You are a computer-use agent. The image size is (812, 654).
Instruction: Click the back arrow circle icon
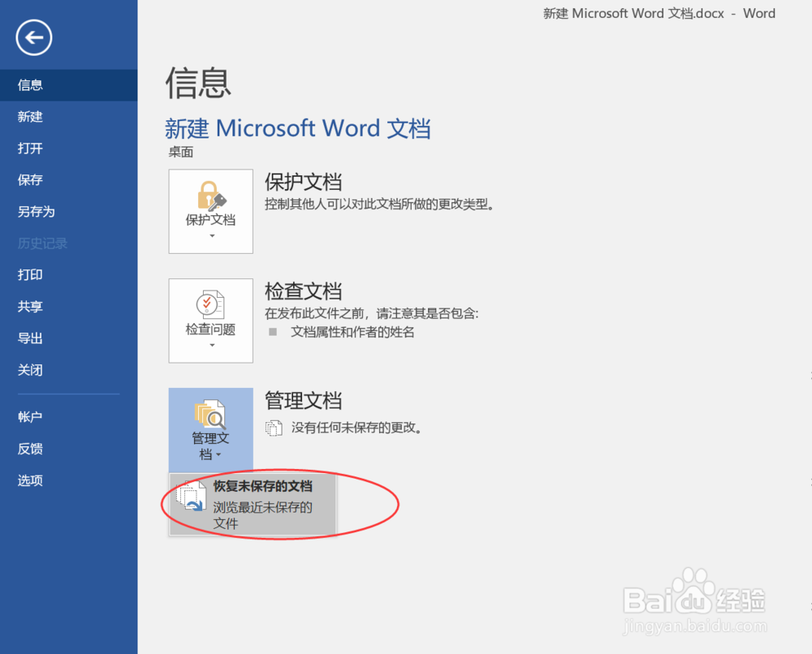pos(33,38)
